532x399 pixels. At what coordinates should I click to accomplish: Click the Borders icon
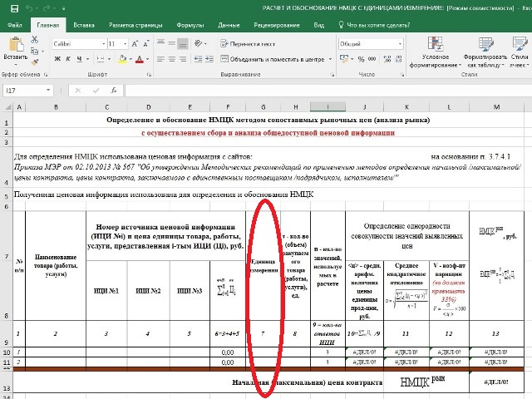point(100,59)
